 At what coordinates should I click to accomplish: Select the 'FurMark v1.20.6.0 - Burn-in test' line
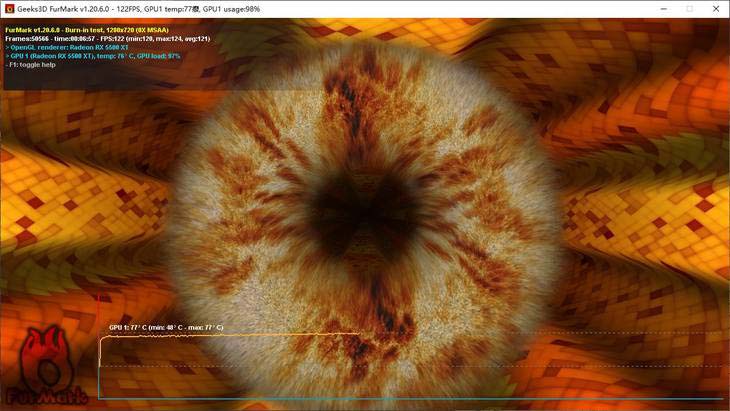point(87,30)
